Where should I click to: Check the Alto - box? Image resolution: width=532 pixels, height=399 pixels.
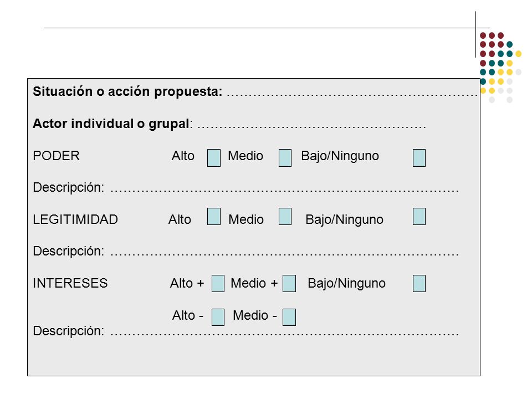pyautogui.click(x=218, y=317)
